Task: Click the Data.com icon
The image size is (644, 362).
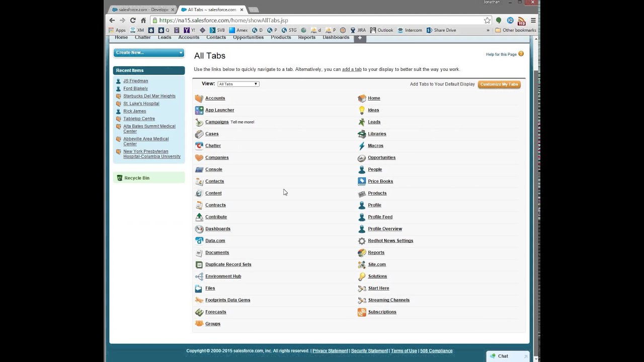Action: coord(199,241)
